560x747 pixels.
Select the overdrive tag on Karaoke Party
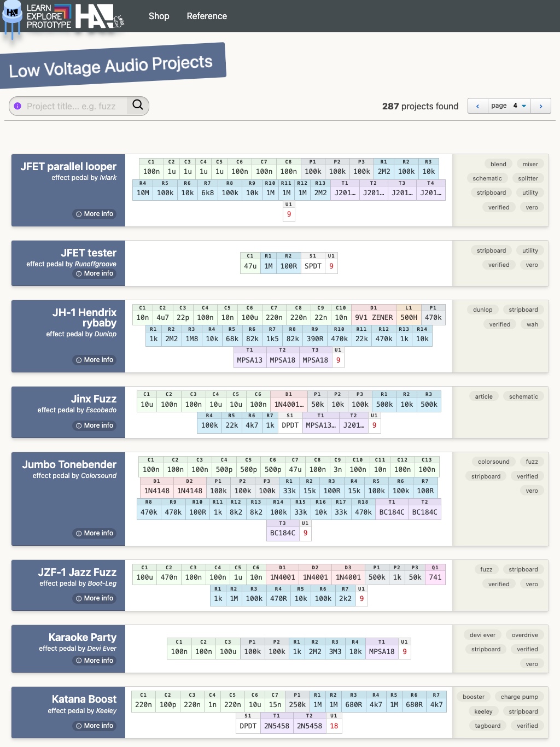(x=524, y=635)
